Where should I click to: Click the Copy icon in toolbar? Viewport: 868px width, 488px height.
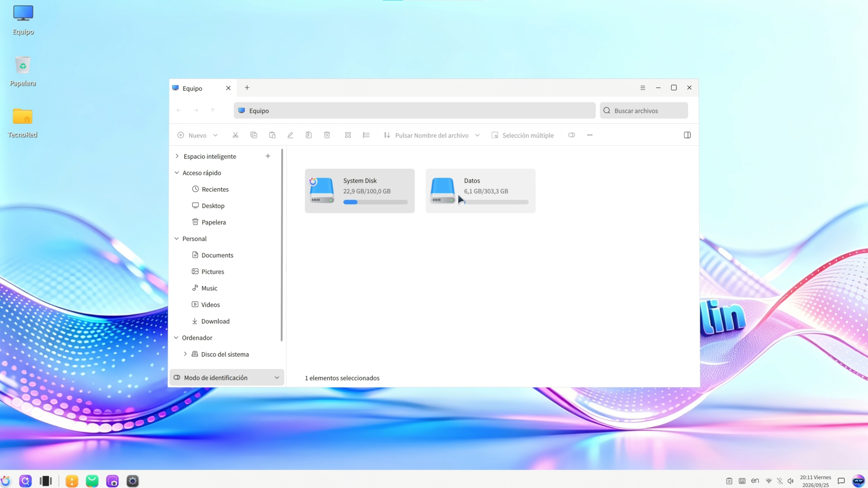254,135
